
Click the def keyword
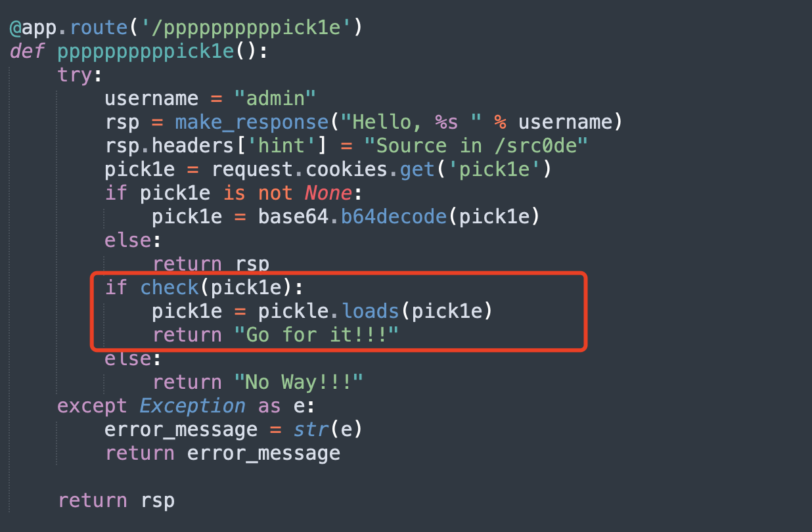[x=27, y=51]
